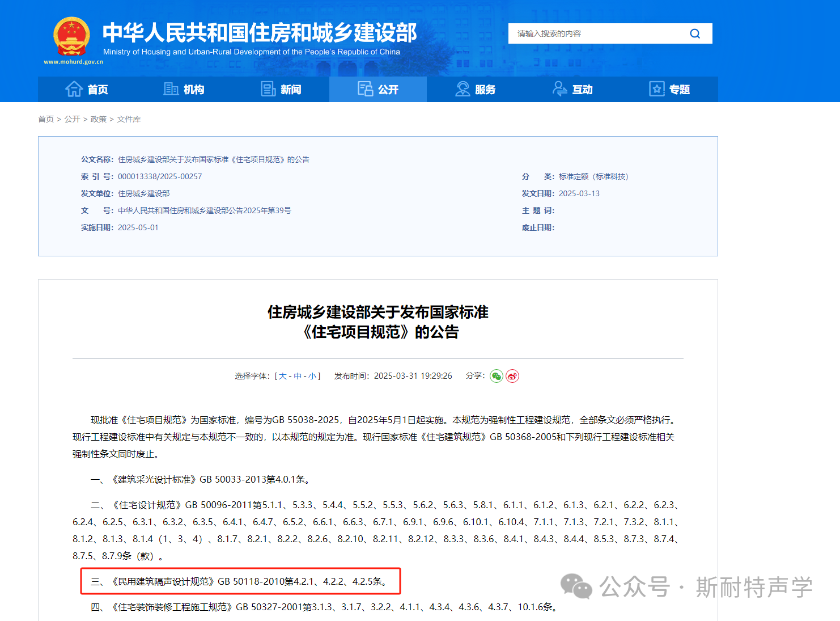Image resolution: width=840 pixels, height=621 pixels.
Task: Click the 发文单位 value 住房城乡建设部
Action: pyautogui.click(x=144, y=193)
